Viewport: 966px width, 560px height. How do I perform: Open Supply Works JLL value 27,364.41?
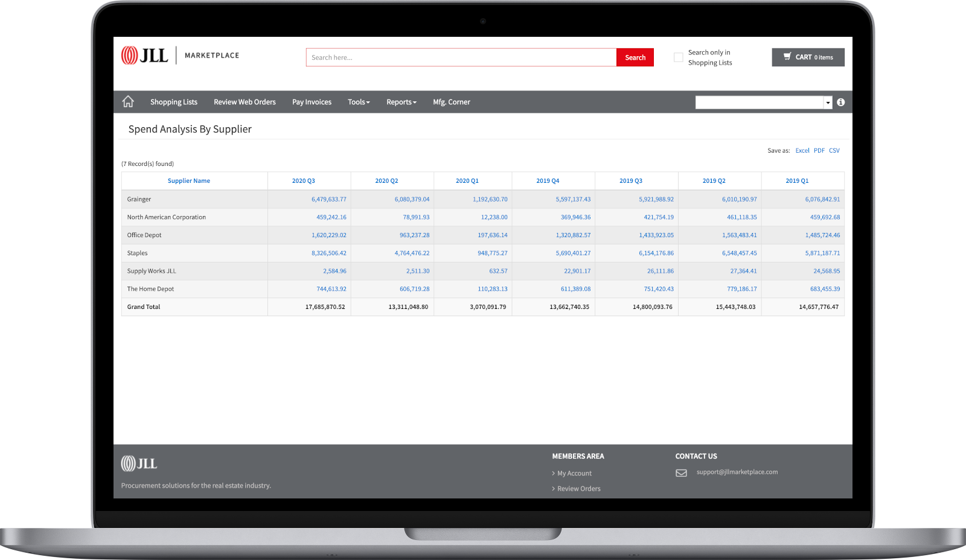pyautogui.click(x=743, y=272)
